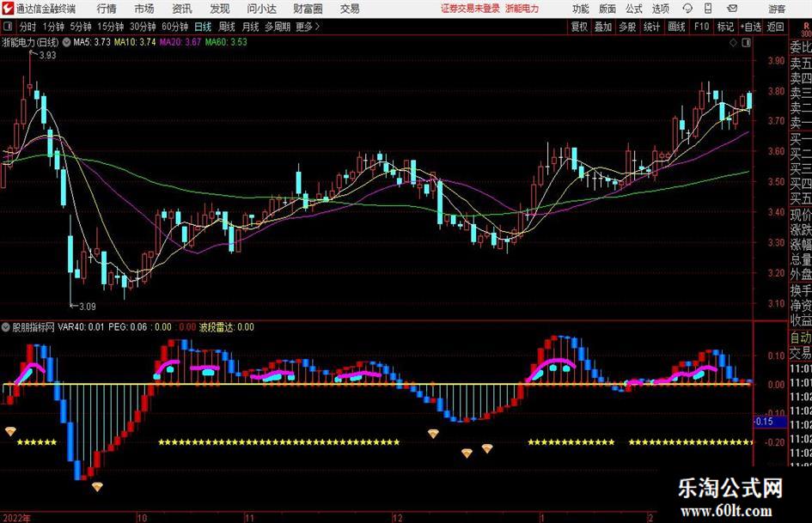Click the 浙能电力(日线) chart title
812x523 pixels.
coord(30,42)
